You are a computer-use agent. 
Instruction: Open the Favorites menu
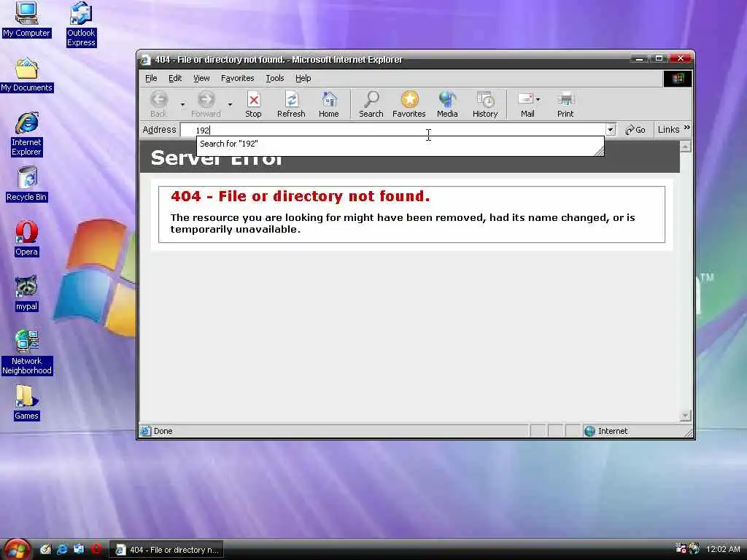pyautogui.click(x=237, y=78)
